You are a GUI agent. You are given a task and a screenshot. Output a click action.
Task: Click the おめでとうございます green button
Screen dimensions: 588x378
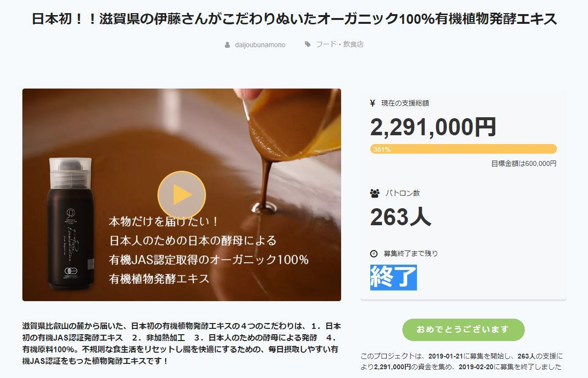pos(464,330)
